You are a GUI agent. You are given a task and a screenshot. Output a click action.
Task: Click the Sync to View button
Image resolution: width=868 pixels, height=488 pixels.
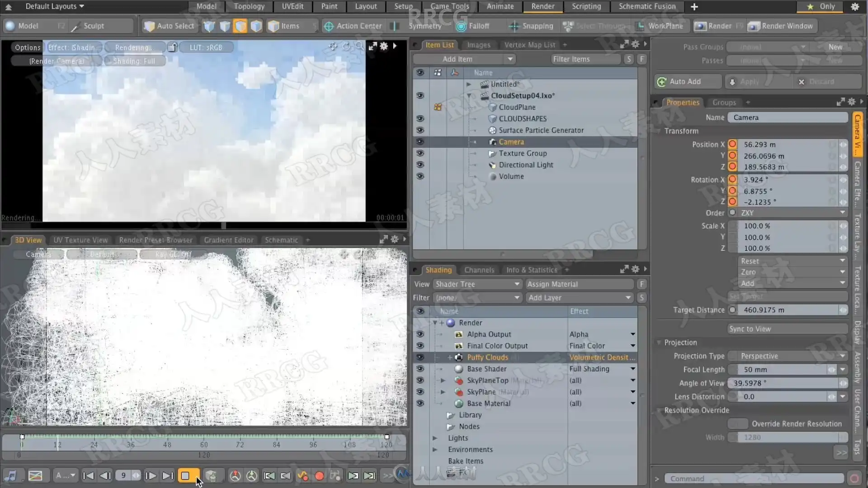tap(788, 329)
